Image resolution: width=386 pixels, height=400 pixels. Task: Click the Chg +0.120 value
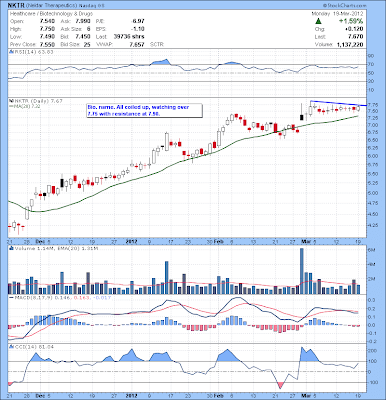coord(355,29)
